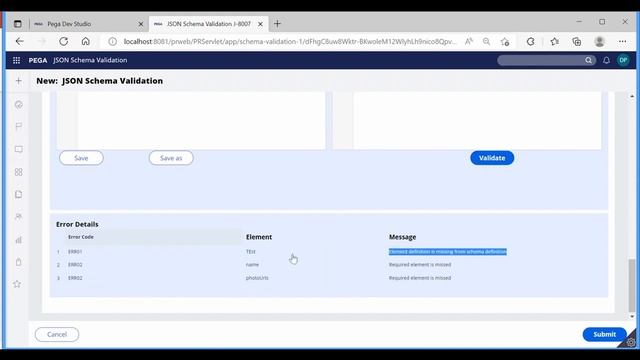Close the JSON Schema Validation tab
640x360 pixels.
(260, 24)
